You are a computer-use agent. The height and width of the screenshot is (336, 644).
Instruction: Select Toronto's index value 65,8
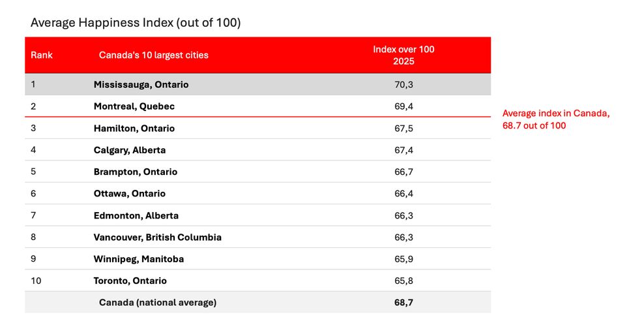[403, 281]
